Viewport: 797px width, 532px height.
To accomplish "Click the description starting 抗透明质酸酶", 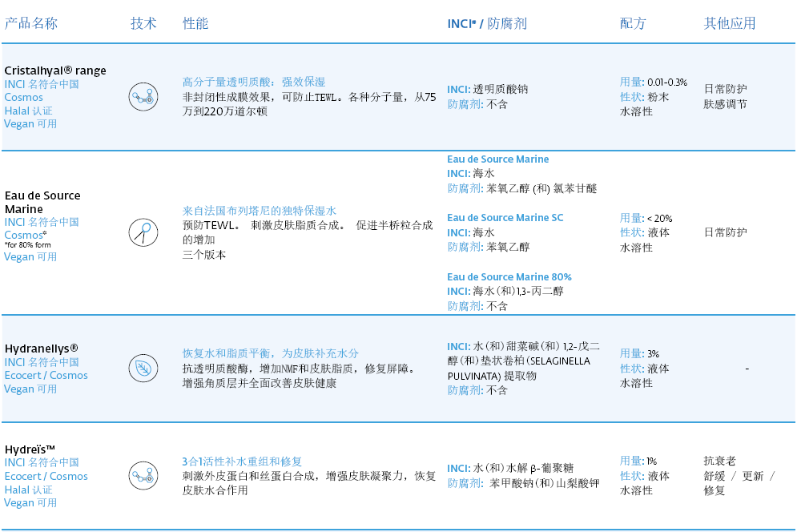I will (299, 376).
